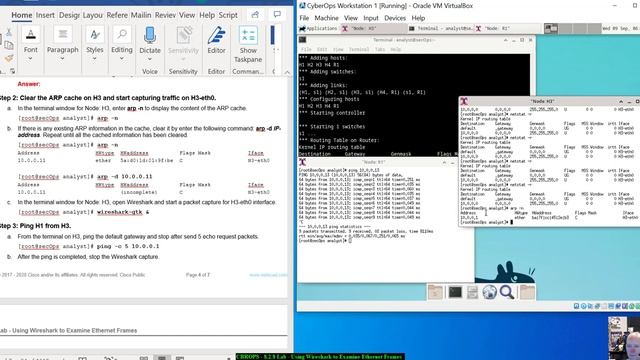Select Node H3 task in VM panel
This screenshot has height=360, width=640.
[373, 28]
